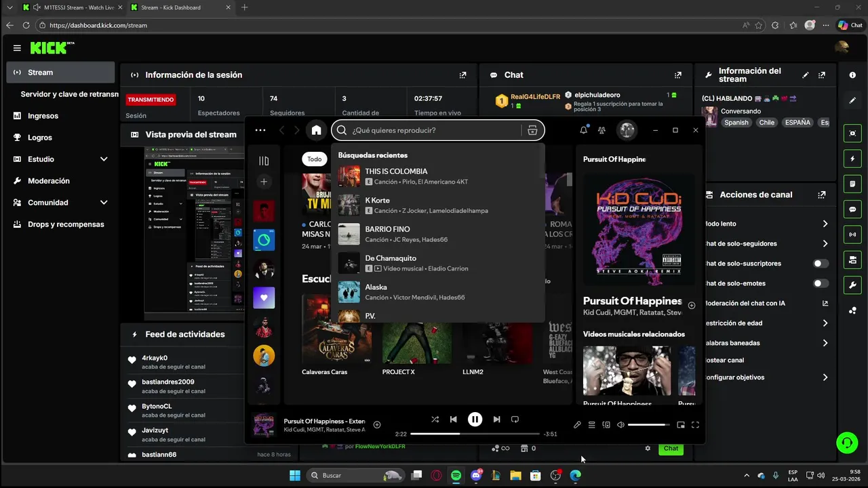Open Spotify browse icon in search bar
This screenshot has width=868, height=488.
[x=532, y=130]
